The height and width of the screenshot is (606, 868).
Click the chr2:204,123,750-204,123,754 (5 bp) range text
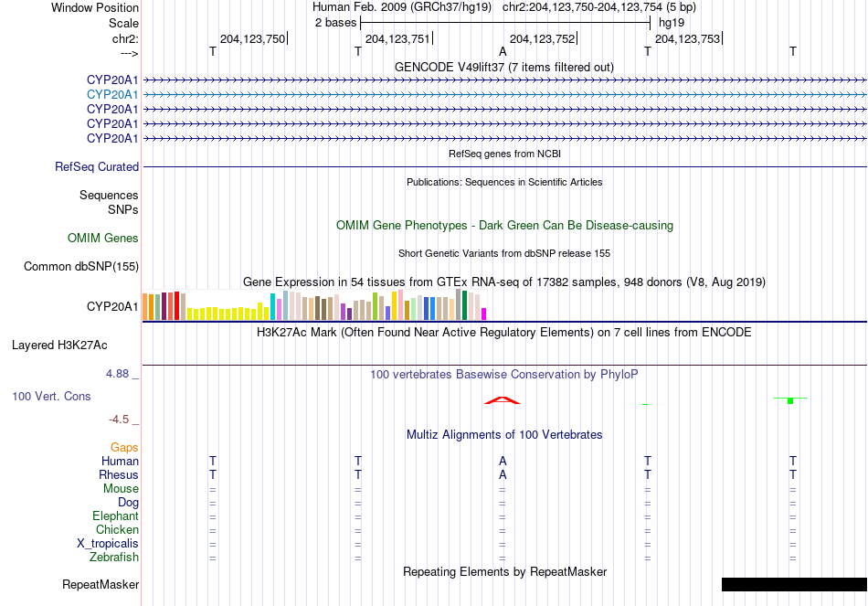(x=599, y=7)
